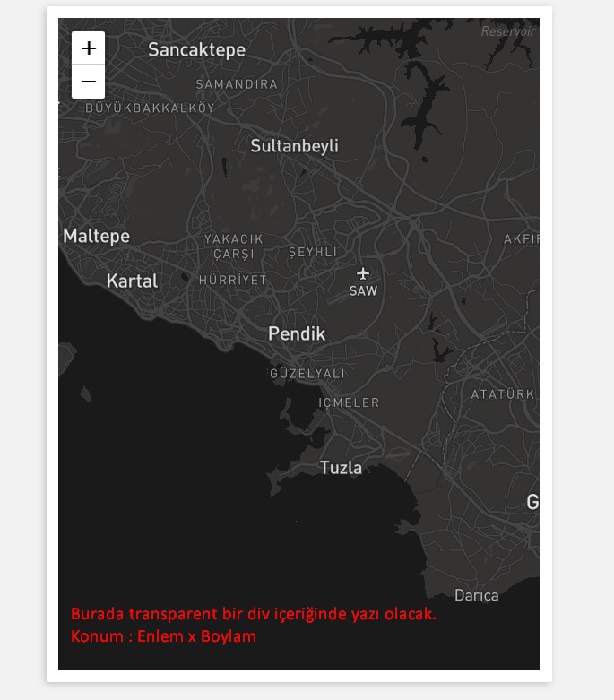Image resolution: width=614 pixels, height=700 pixels.
Task: Select the BÜYÜKBAKKALKÖY neighborhood label
Action: click(x=150, y=108)
